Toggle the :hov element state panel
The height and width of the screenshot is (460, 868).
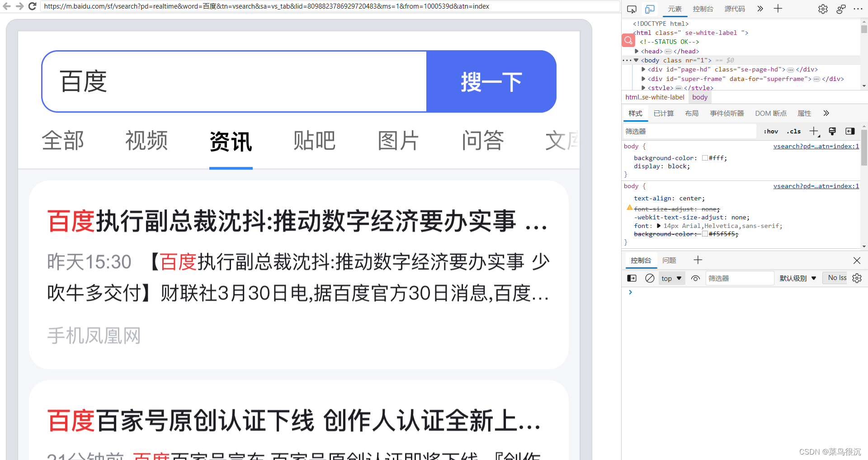(771, 131)
